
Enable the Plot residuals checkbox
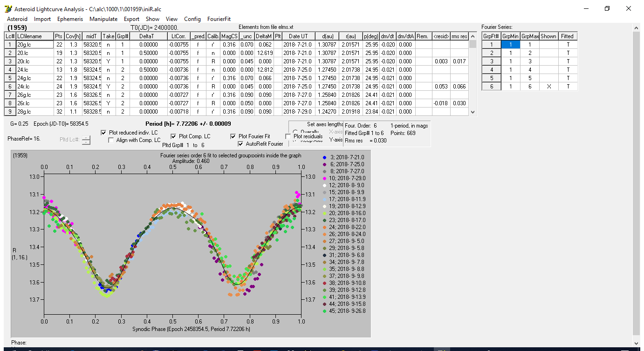pyautogui.click(x=288, y=136)
